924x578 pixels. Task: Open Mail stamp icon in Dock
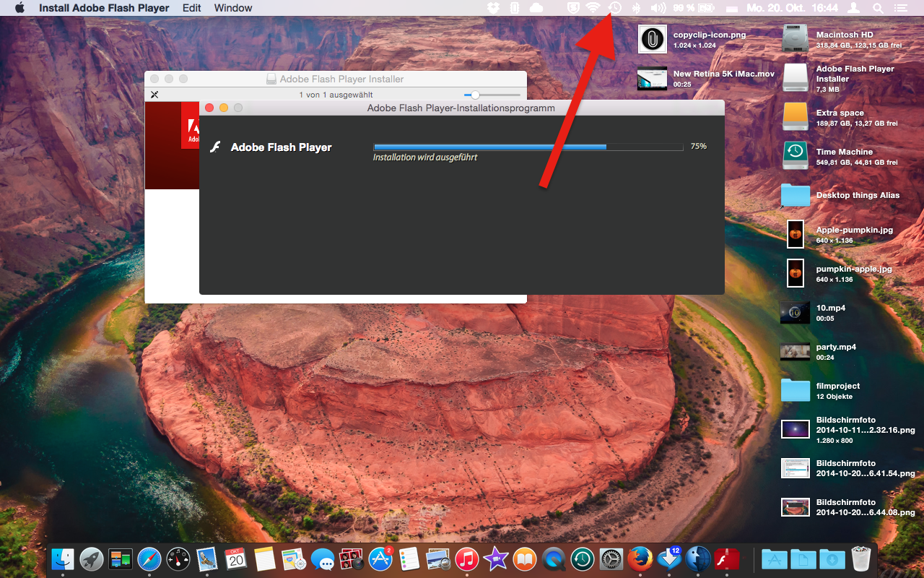coord(207,558)
